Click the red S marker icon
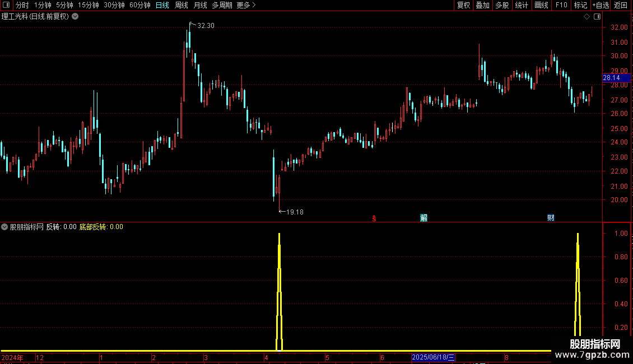This screenshot has height=364, width=633. [374, 218]
